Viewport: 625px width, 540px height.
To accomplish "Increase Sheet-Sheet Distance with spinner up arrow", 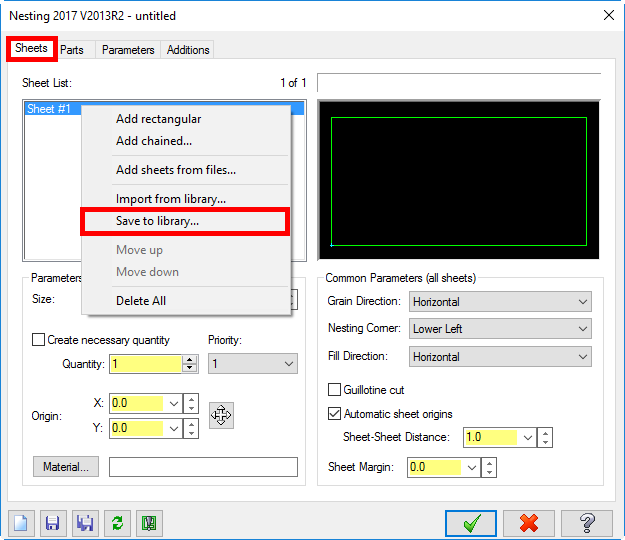I will [x=545, y=433].
